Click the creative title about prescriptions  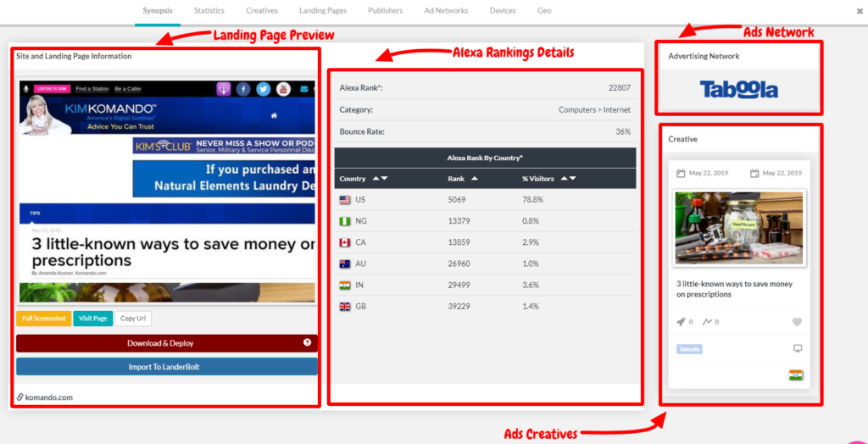click(735, 289)
